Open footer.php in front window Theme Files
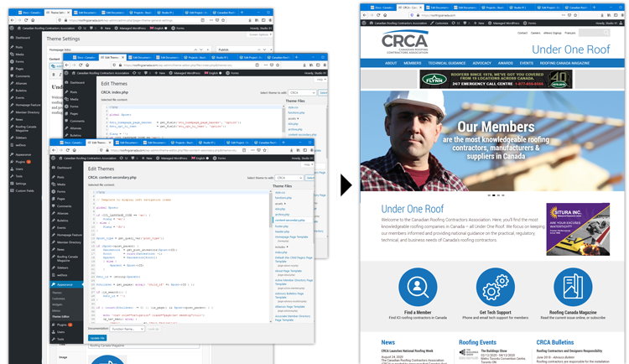 [x=282, y=226]
